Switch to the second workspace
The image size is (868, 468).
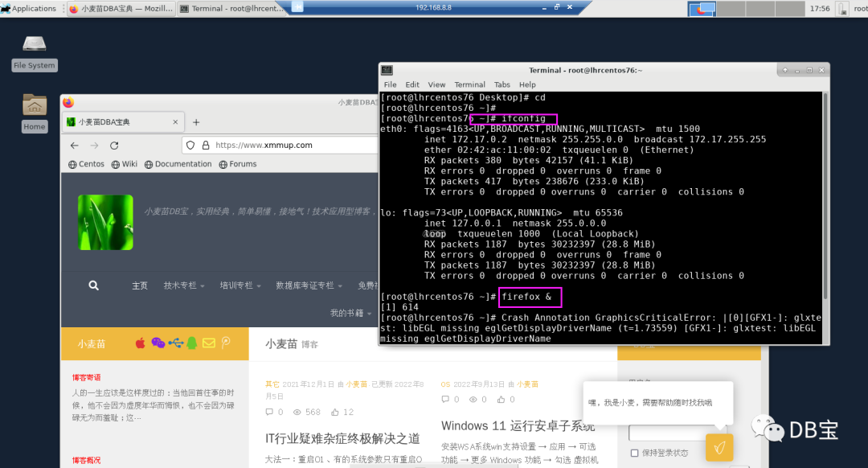pyautogui.click(x=731, y=8)
